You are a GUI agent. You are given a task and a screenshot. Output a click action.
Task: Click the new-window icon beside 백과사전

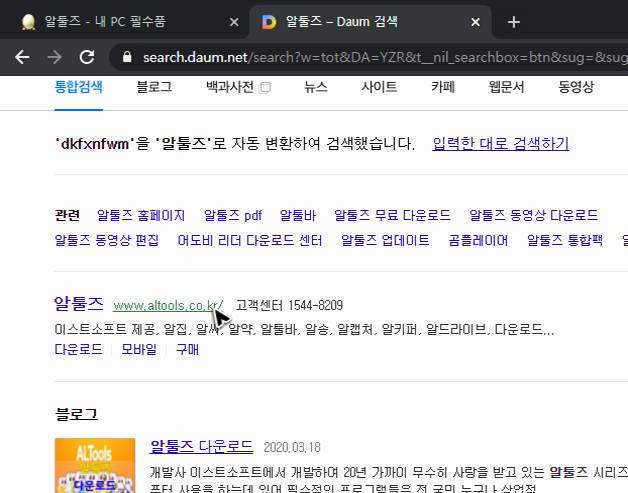coord(265,87)
